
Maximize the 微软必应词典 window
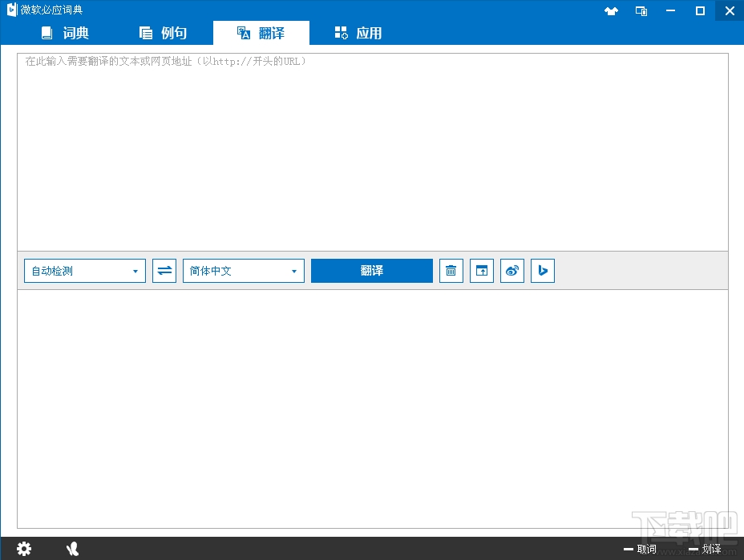[700, 10]
